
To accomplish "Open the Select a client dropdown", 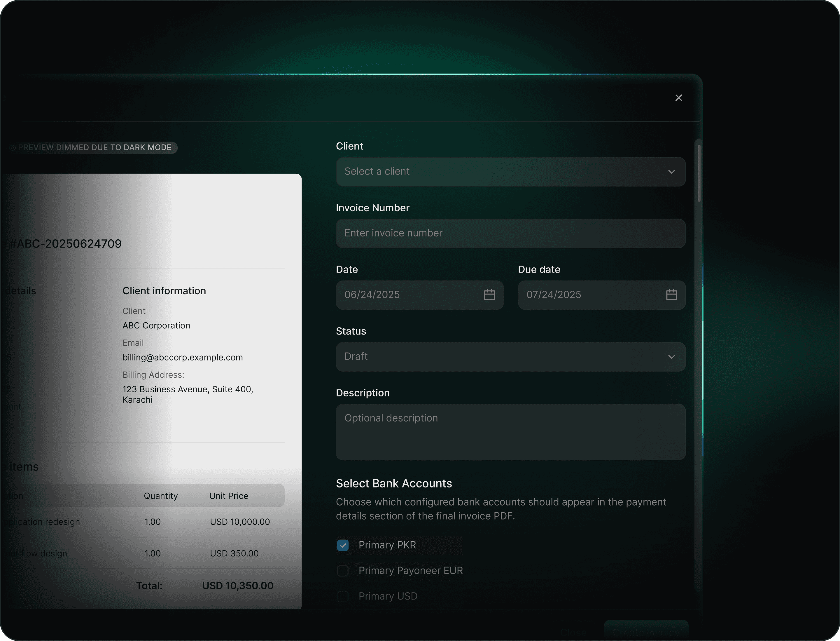I will point(496,172).
